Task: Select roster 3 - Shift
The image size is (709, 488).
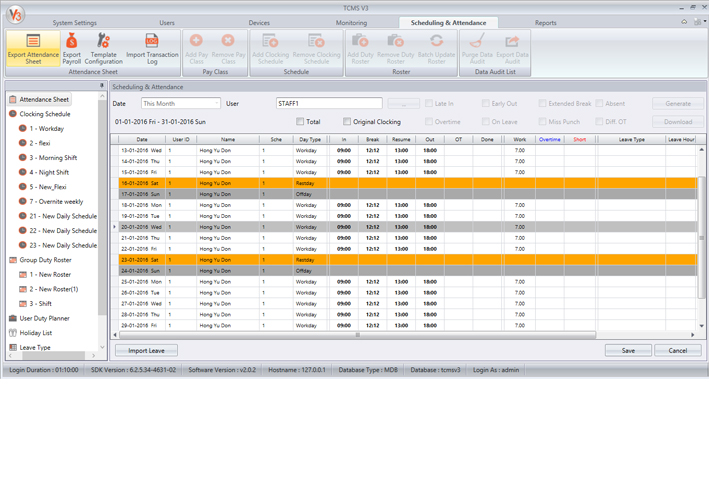Action: point(35,303)
